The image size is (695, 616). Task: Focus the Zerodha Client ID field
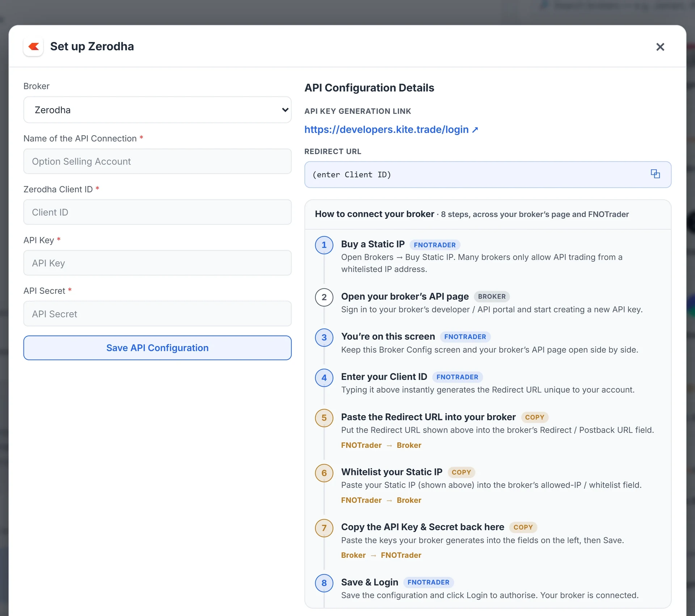pyautogui.click(x=157, y=212)
